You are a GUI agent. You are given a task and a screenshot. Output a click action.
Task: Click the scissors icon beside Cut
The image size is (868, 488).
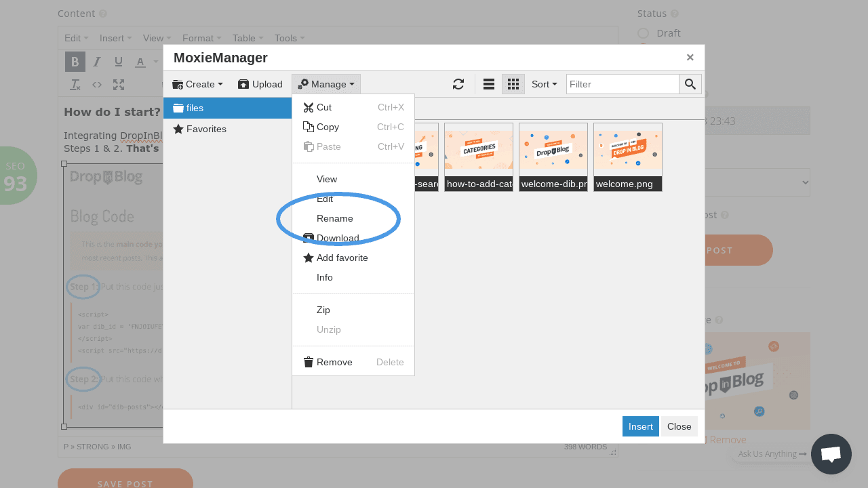(309, 107)
